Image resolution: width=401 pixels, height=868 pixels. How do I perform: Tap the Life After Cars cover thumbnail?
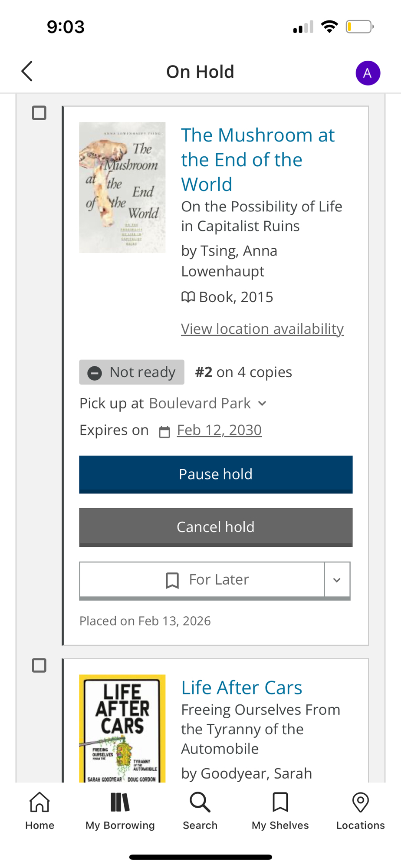coord(122,728)
